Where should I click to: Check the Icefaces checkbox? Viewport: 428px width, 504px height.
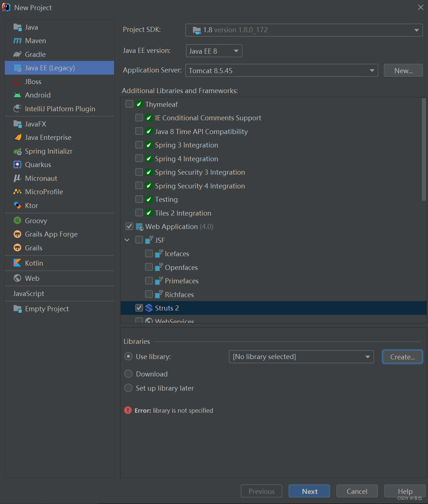click(x=149, y=254)
